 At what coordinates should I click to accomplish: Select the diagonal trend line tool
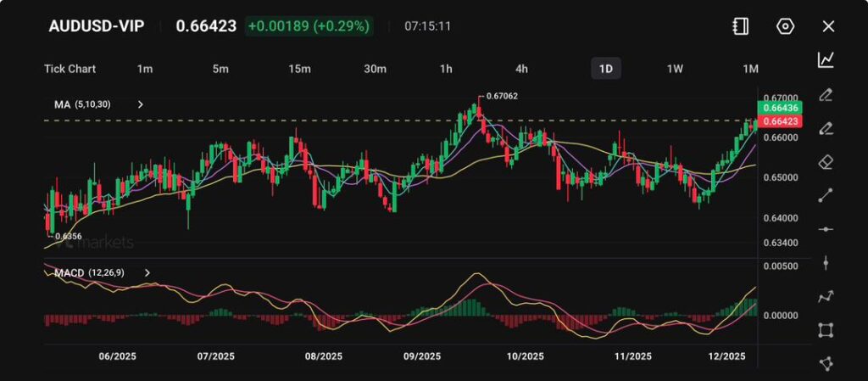tap(826, 195)
